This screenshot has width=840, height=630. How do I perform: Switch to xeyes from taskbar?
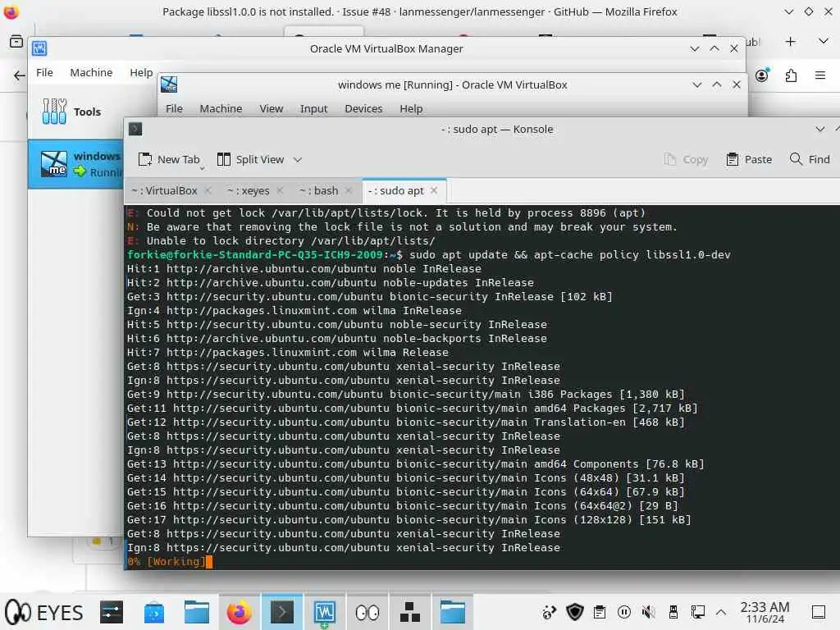tap(367, 612)
